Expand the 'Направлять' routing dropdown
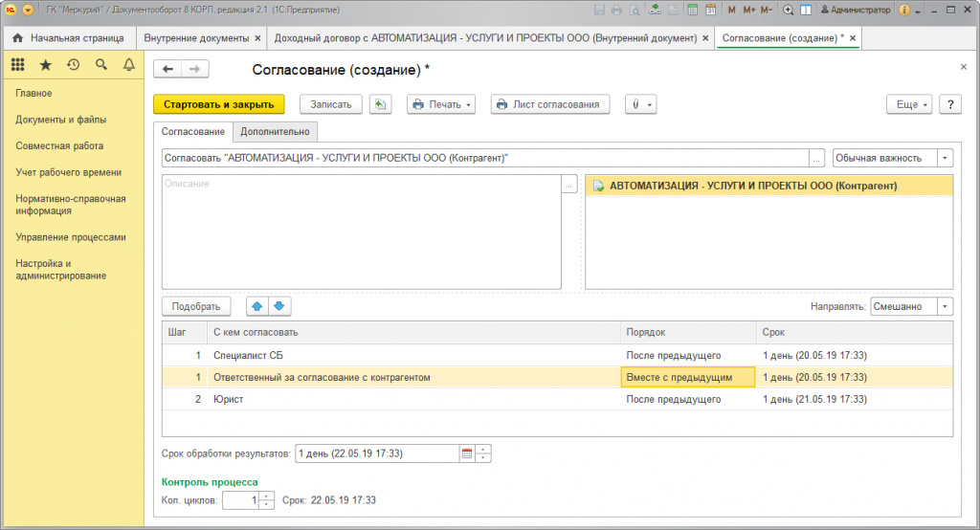The image size is (980, 530). (x=946, y=306)
